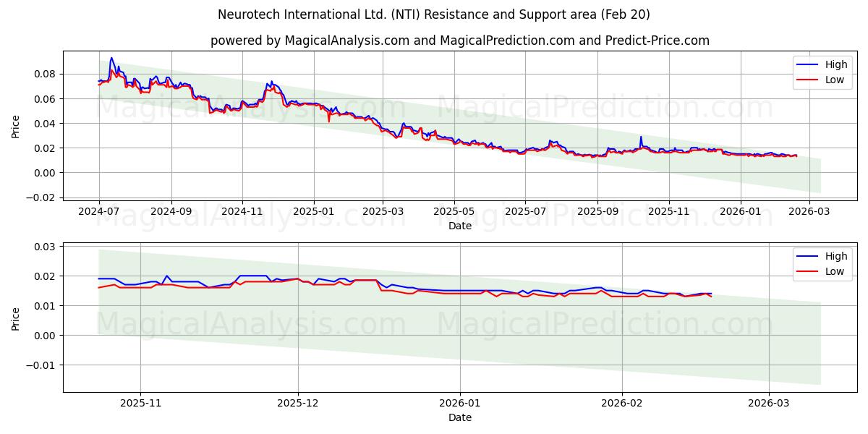Click the 2024-07 tick label on top chart
Viewport: 868px width, 434px height.
coord(99,211)
